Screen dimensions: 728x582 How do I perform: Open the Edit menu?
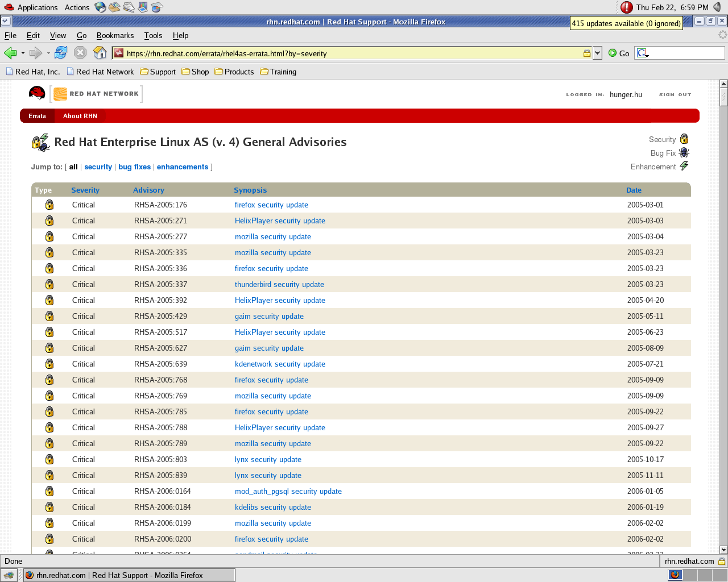(34, 35)
